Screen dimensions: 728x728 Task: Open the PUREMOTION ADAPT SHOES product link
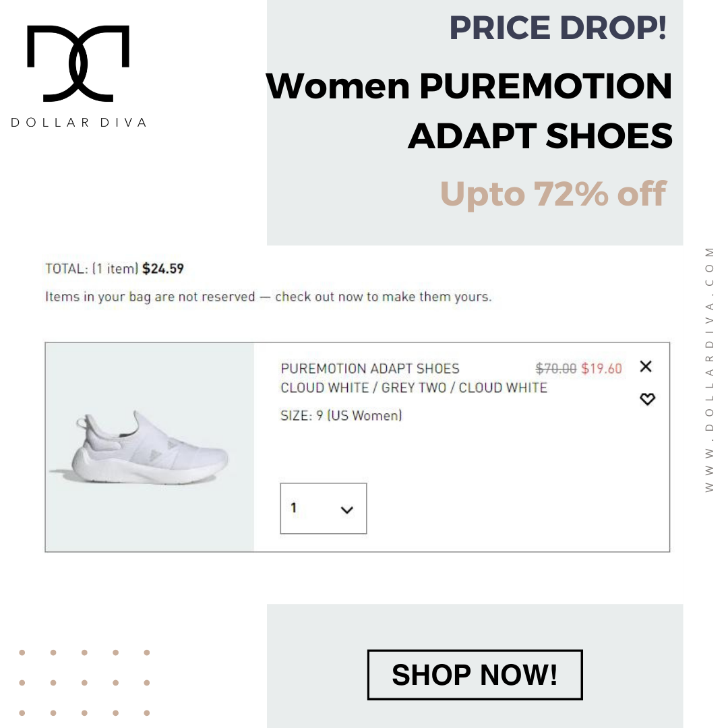[370, 369]
